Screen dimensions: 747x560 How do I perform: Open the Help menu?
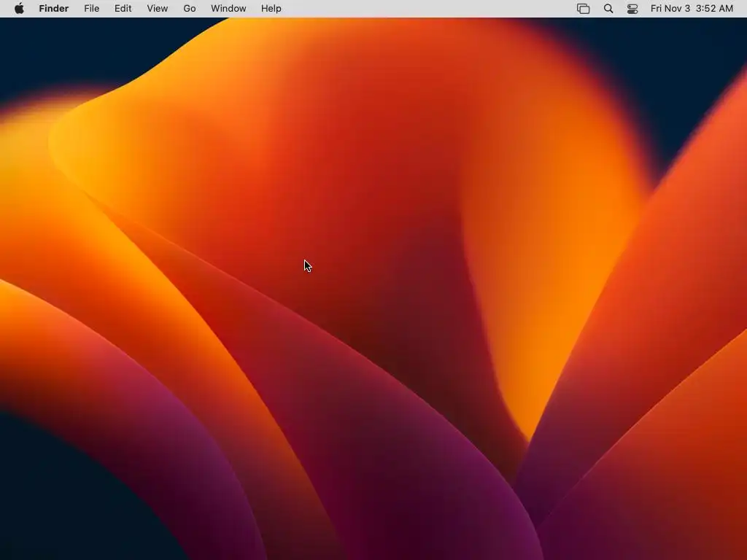coord(271,9)
